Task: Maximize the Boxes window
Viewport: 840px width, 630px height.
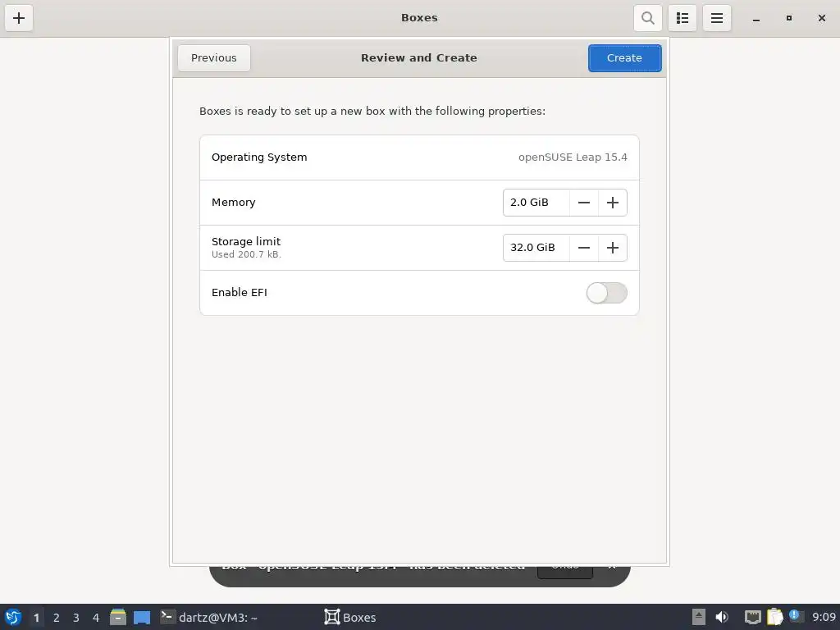Action: [x=788, y=18]
